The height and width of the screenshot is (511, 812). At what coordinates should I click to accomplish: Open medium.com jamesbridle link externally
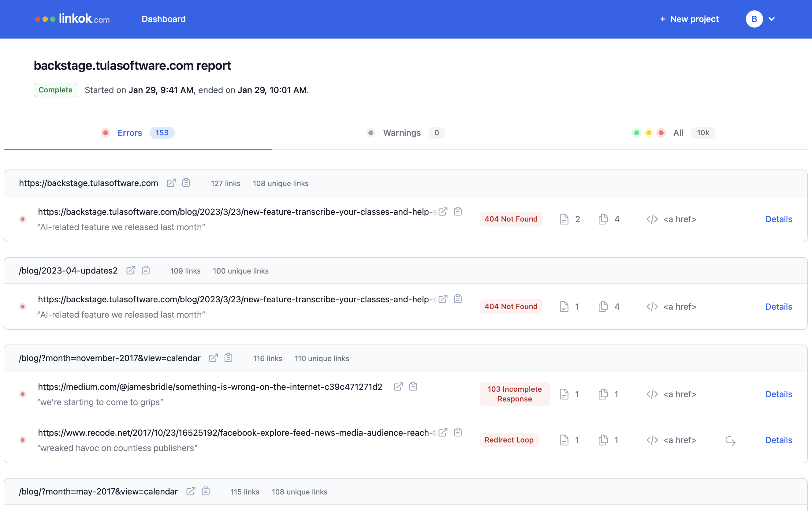pos(398,386)
